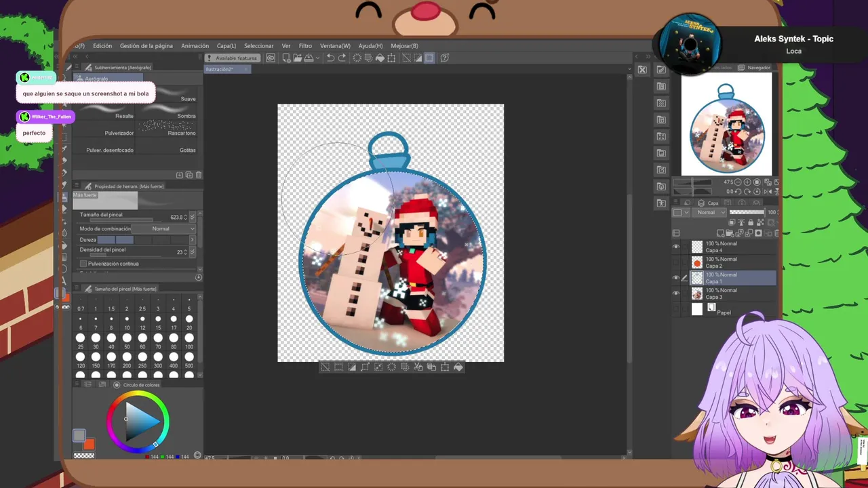Select the Capa 4 layer row
The image size is (868, 488).
[732, 247]
